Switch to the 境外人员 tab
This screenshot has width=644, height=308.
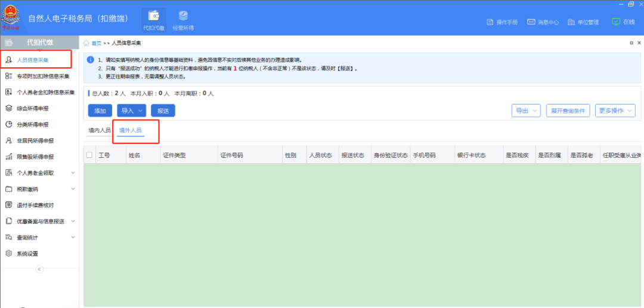tap(131, 130)
